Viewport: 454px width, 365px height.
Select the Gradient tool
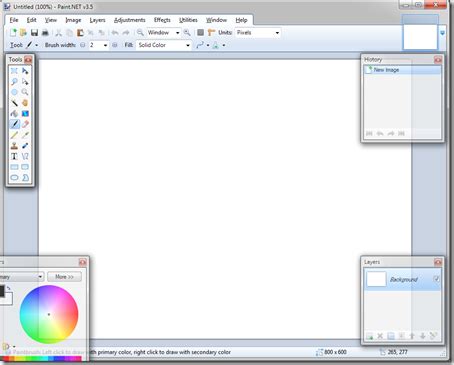(25, 114)
